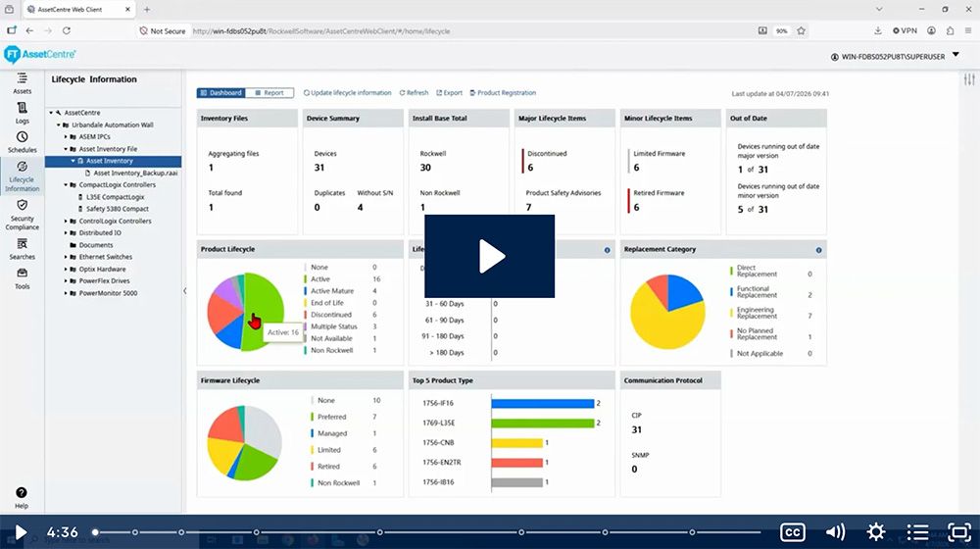Open the Logs sidebar section
The height and width of the screenshot is (549, 980).
tap(22, 113)
